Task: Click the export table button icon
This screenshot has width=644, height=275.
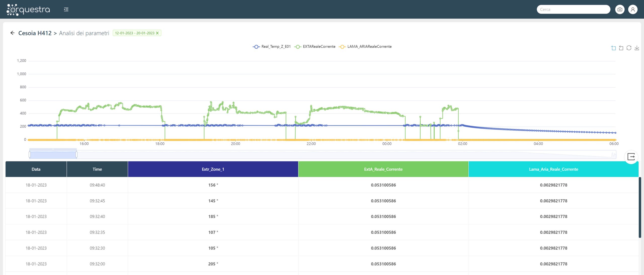Action: tap(631, 157)
